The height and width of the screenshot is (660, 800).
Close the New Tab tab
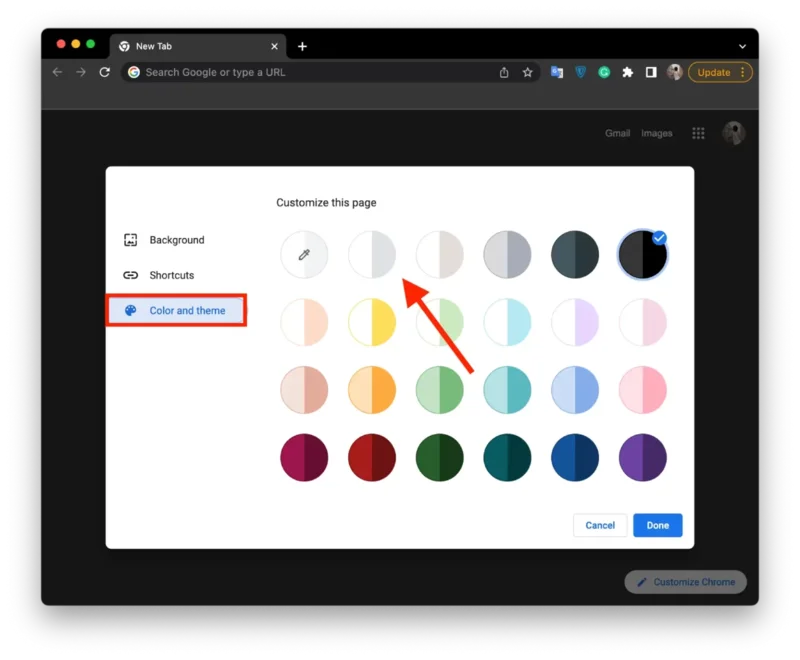tap(274, 46)
